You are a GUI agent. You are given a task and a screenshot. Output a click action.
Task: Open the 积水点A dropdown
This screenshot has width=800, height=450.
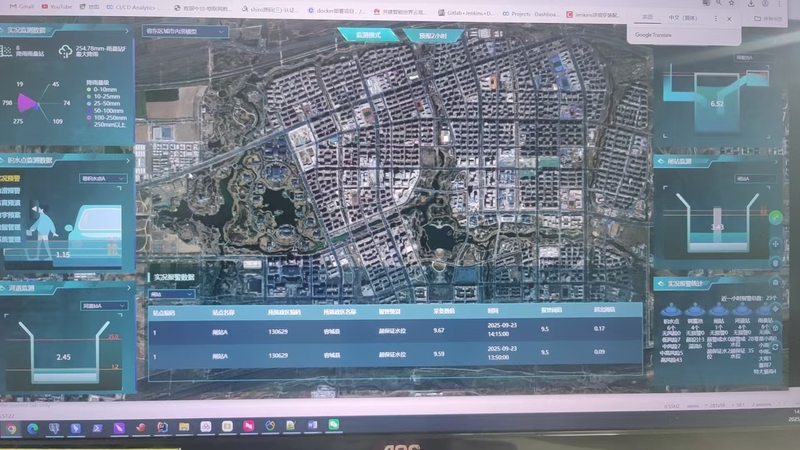click(103, 179)
